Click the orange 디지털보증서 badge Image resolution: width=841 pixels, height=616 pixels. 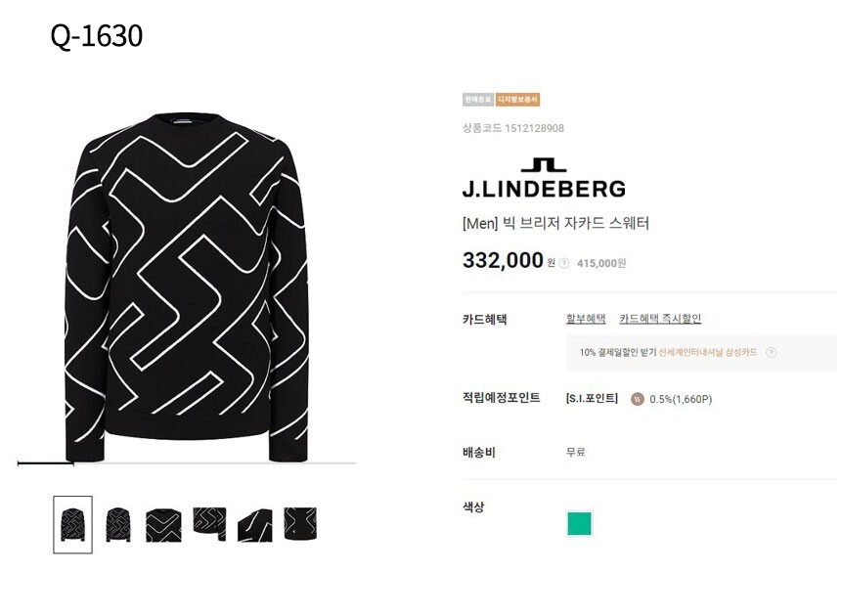(x=517, y=100)
